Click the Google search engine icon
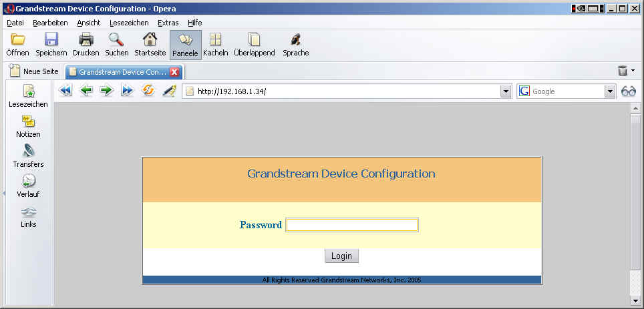The image size is (644, 309). pos(524,91)
